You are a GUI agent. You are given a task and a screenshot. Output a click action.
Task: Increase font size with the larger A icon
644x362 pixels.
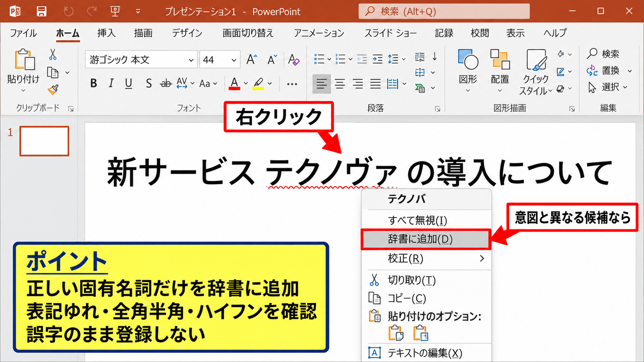(x=252, y=60)
